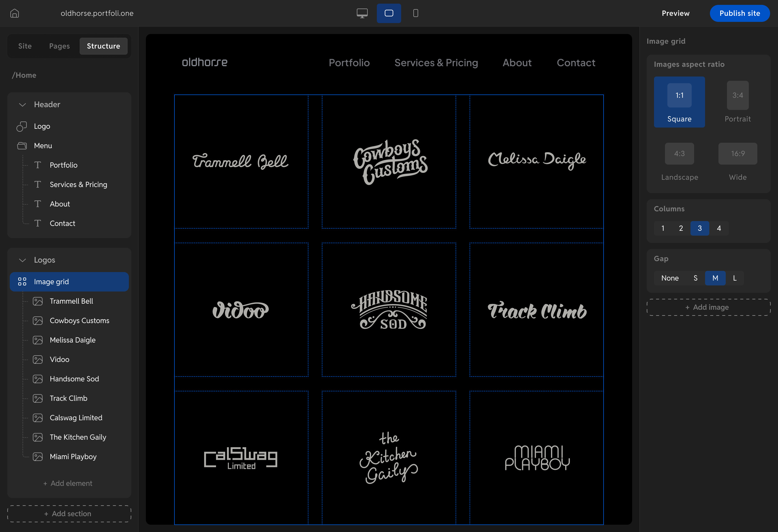Image resolution: width=778 pixels, height=532 pixels.
Task: Select the M gap option
Action: tap(715, 278)
